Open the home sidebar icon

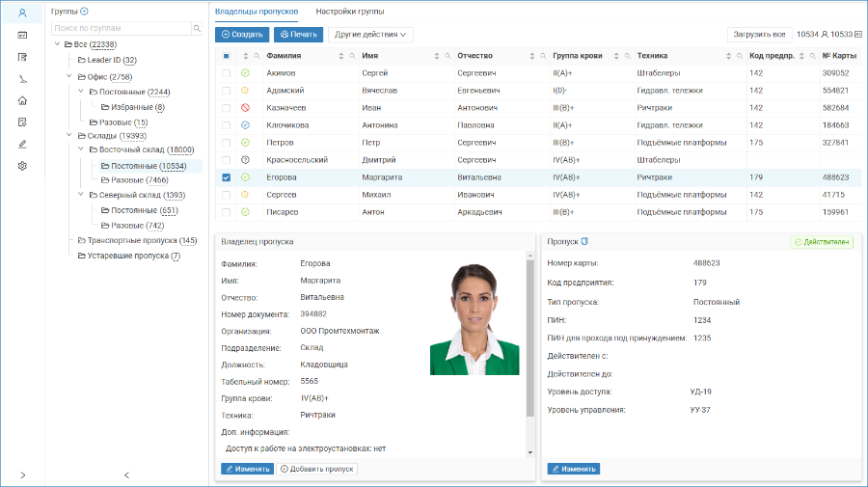tap(22, 100)
